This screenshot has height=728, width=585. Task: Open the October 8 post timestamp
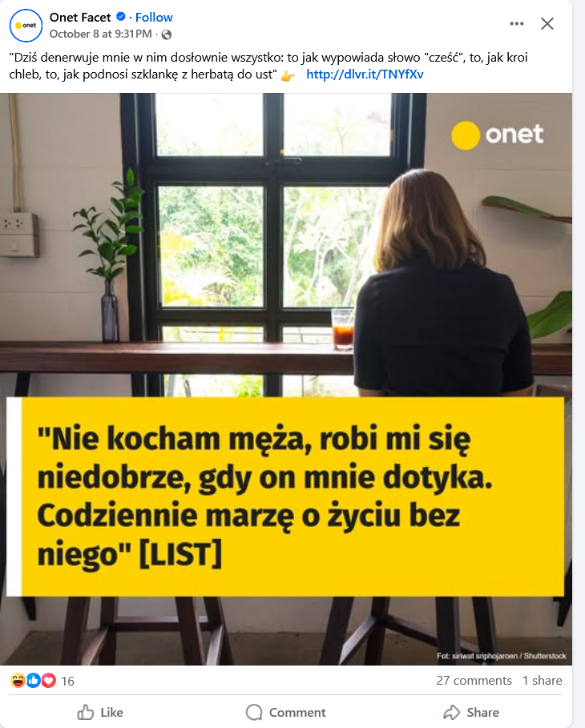tap(100, 34)
